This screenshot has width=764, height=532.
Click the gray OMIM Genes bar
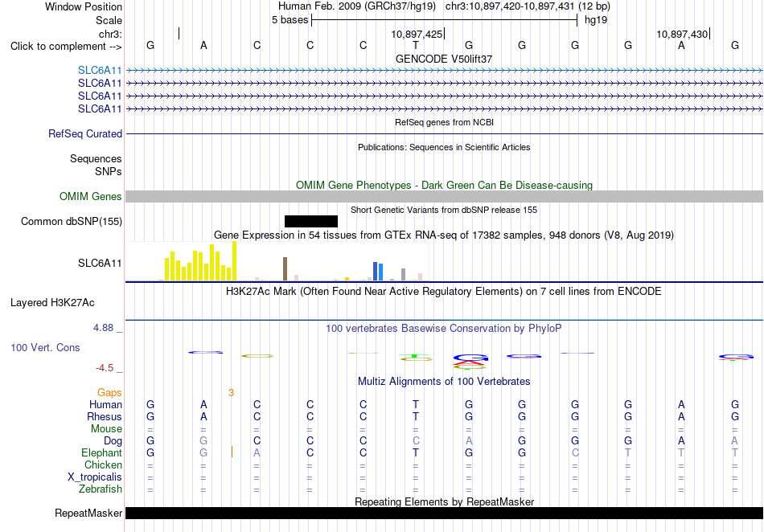click(x=444, y=197)
